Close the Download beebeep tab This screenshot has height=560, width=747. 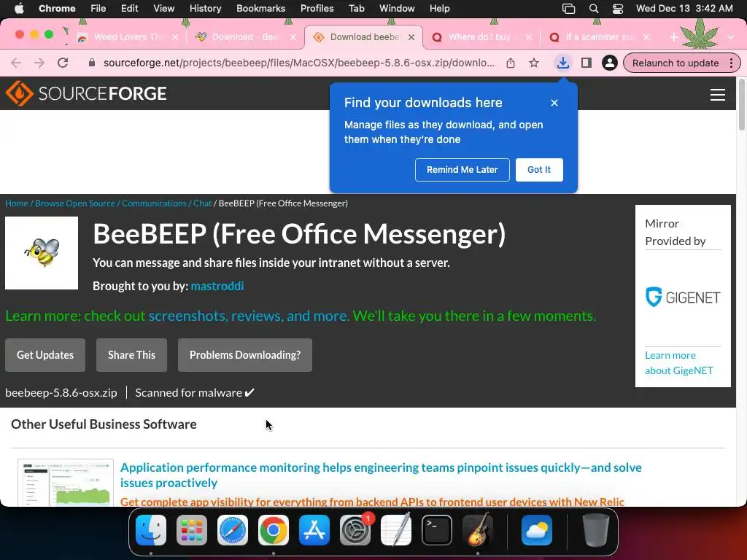click(x=411, y=37)
